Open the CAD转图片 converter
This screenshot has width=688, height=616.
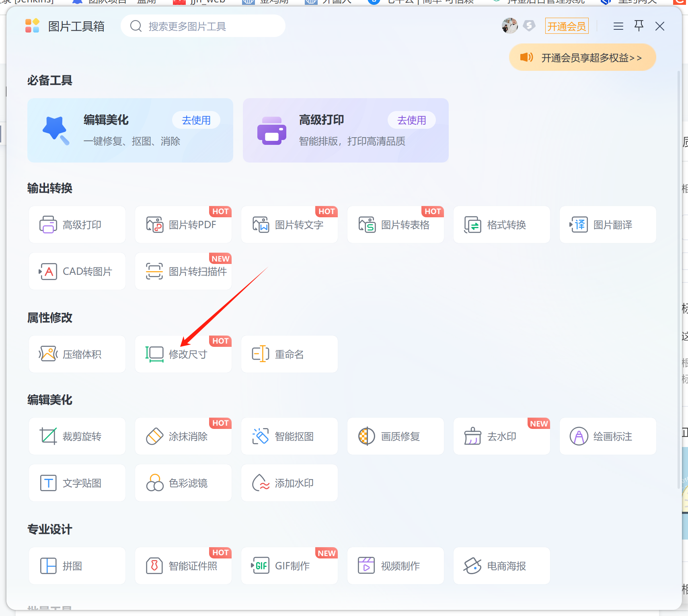tap(77, 271)
